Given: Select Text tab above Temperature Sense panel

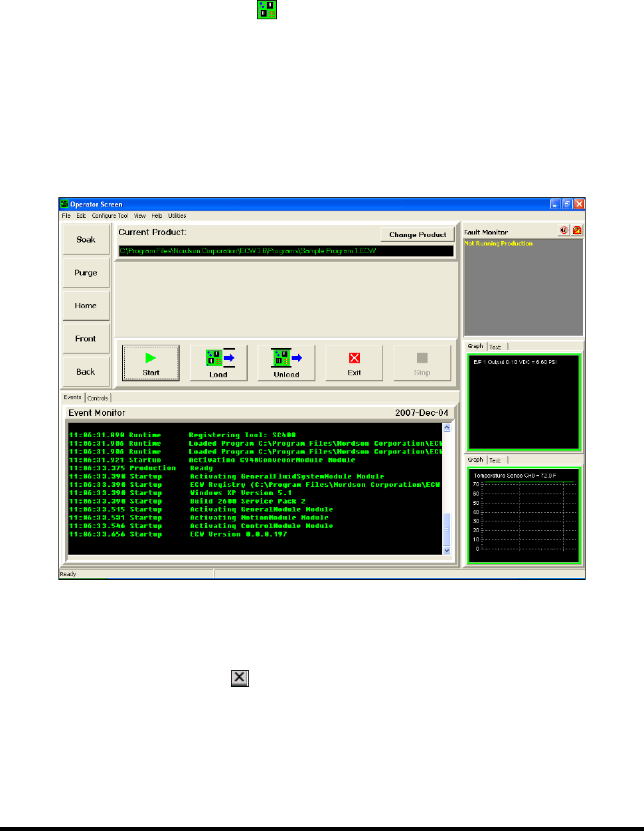Looking at the screenshot, I should click(495, 460).
